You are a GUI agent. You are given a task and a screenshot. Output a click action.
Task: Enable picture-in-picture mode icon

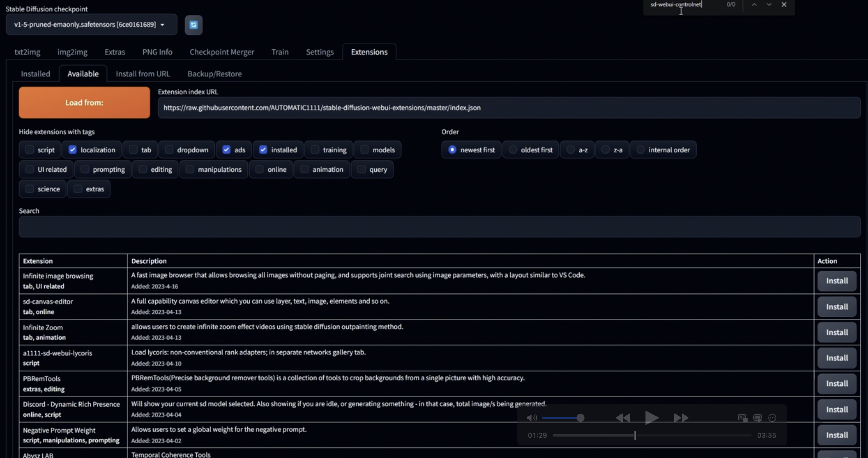tap(743, 418)
